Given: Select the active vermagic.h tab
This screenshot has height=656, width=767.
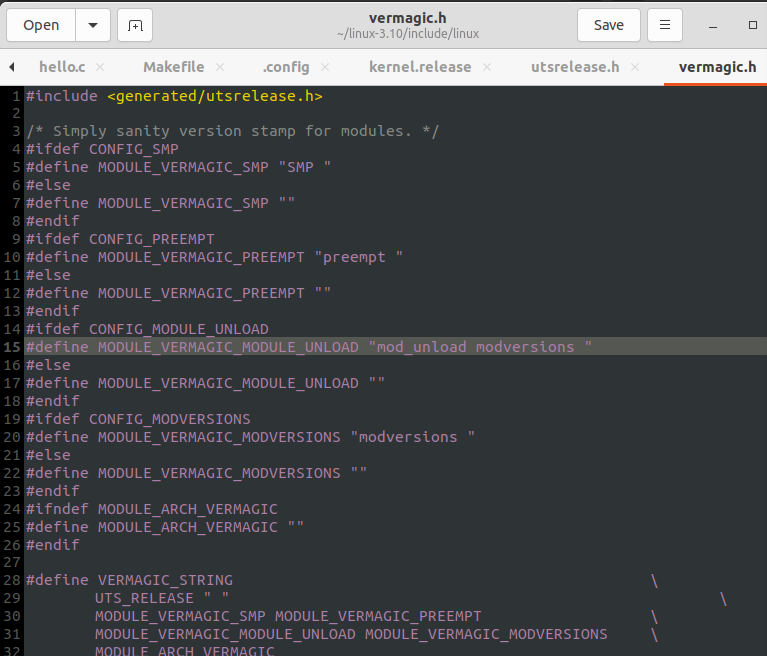Looking at the screenshot, I should point(717,67).
